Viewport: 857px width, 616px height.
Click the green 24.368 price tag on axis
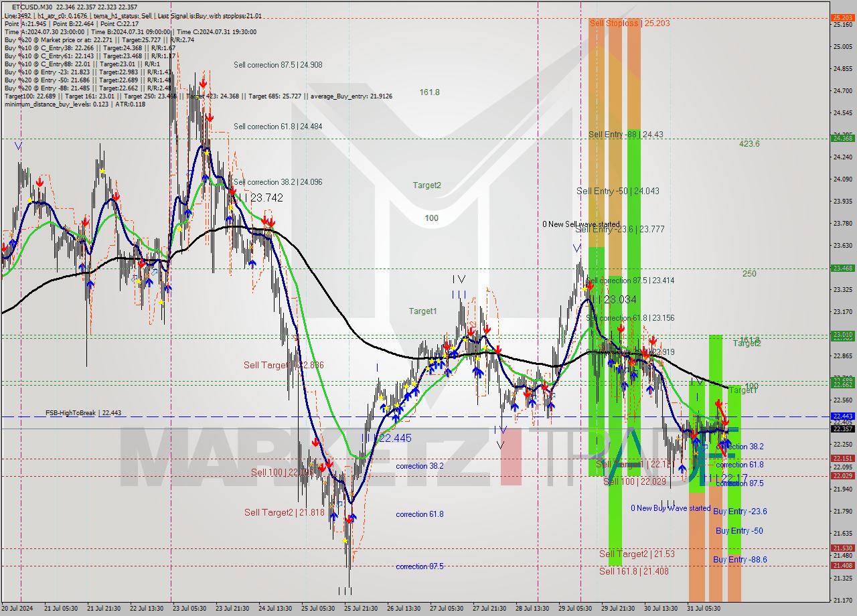pyautogui.click(x=842, y=138)
